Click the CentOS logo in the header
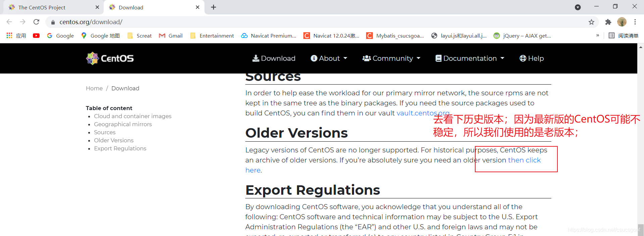Screen dimensions: 644x236 [110, 58]
